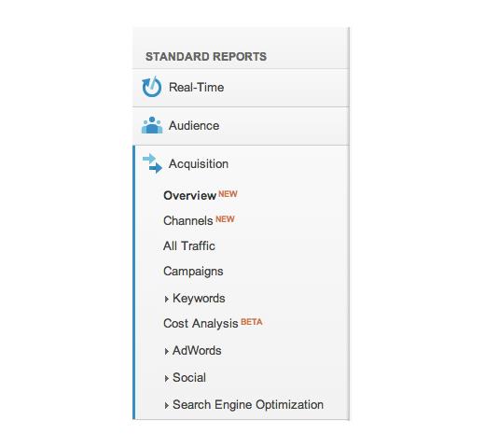Viewport: 485px width, 448px height.
Task: View the Campaigns report
Action: (193, 272)
